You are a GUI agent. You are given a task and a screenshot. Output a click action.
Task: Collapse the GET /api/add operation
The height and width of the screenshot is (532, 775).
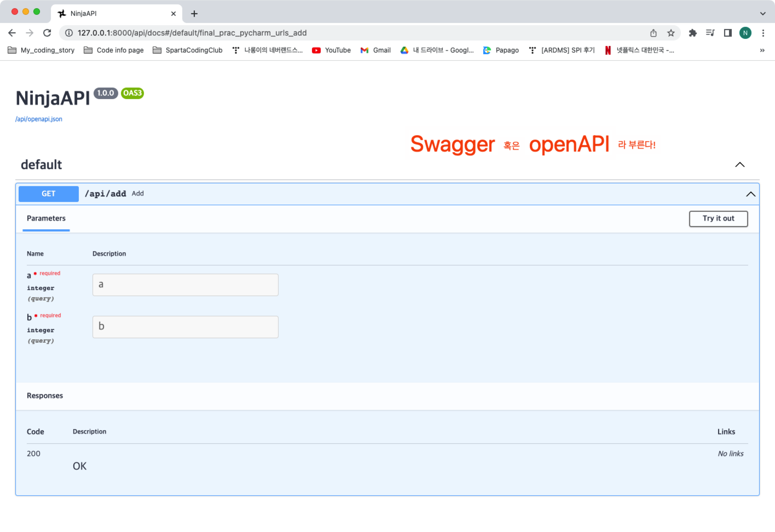[750, 194]
